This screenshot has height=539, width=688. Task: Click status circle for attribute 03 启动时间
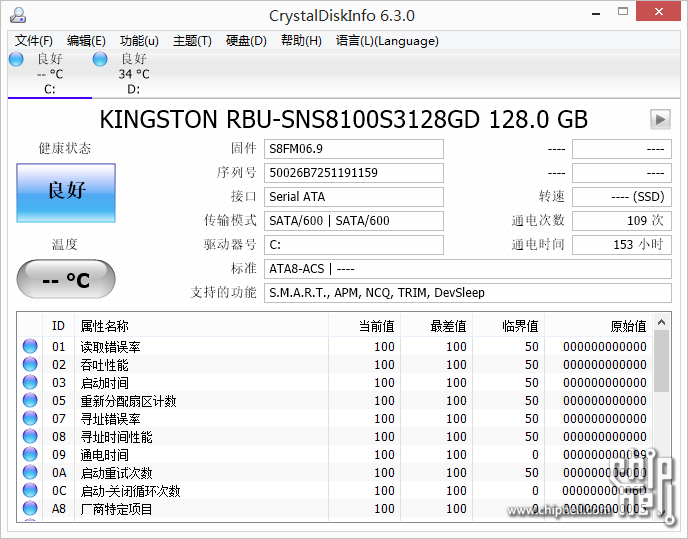(30, 382)
